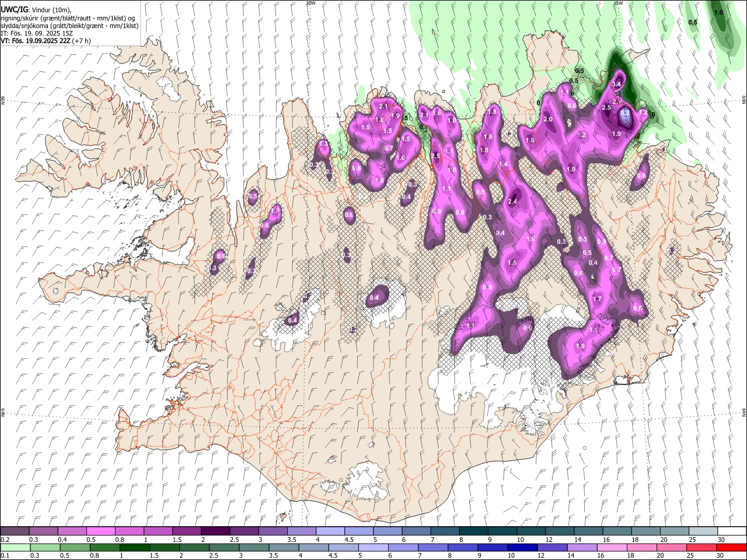Click the '0.8' label in purple legend row
This screenshot has height=560, width=747.
pos(120,540)
